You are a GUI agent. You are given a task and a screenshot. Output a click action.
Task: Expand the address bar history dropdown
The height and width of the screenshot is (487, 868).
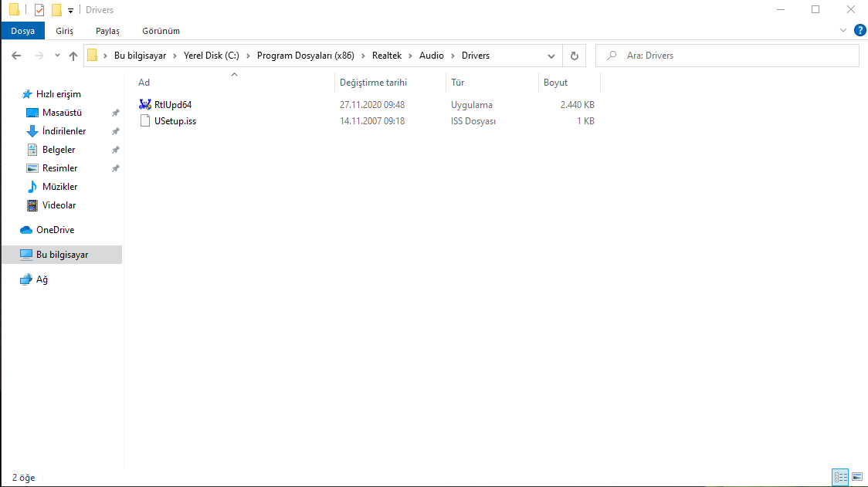pyautogui.click(x=551, y=56)
